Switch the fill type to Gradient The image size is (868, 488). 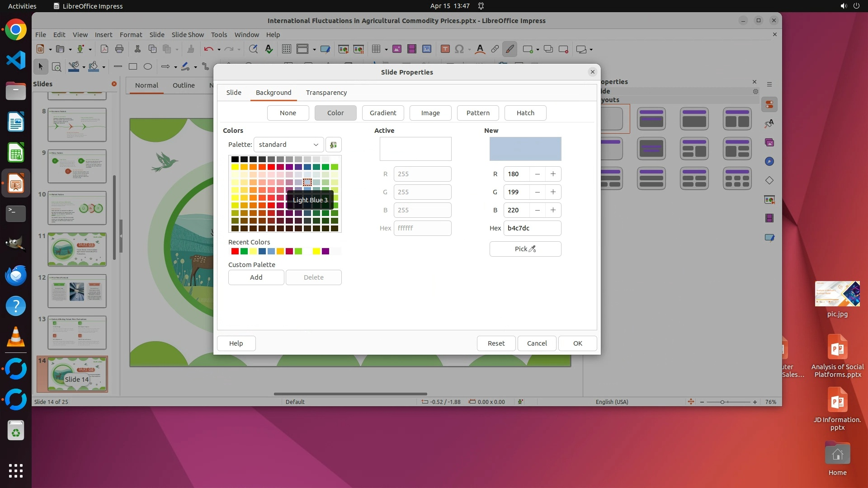tap(382, 113)
